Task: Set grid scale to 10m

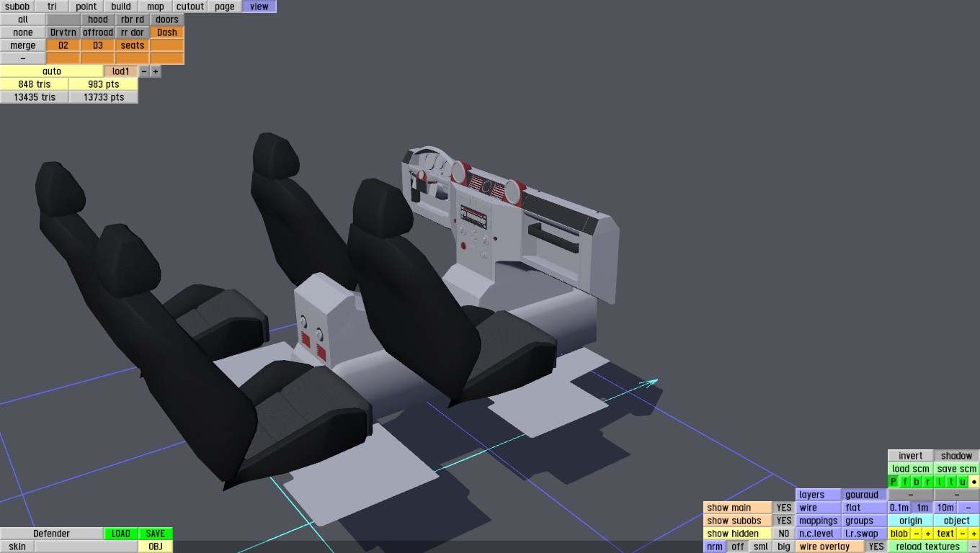Action: 945,508
